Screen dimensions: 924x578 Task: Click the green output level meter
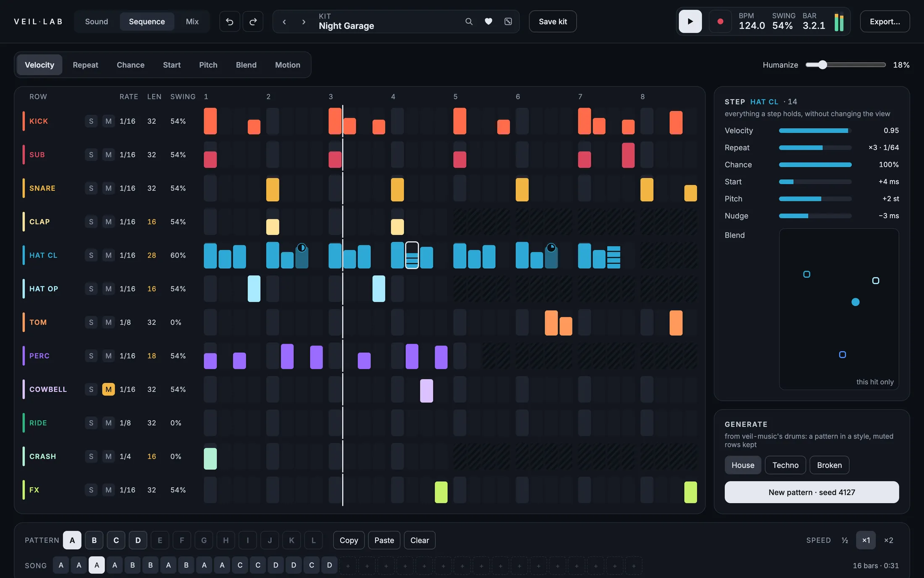pyautogui.click(x=839, y=22)
